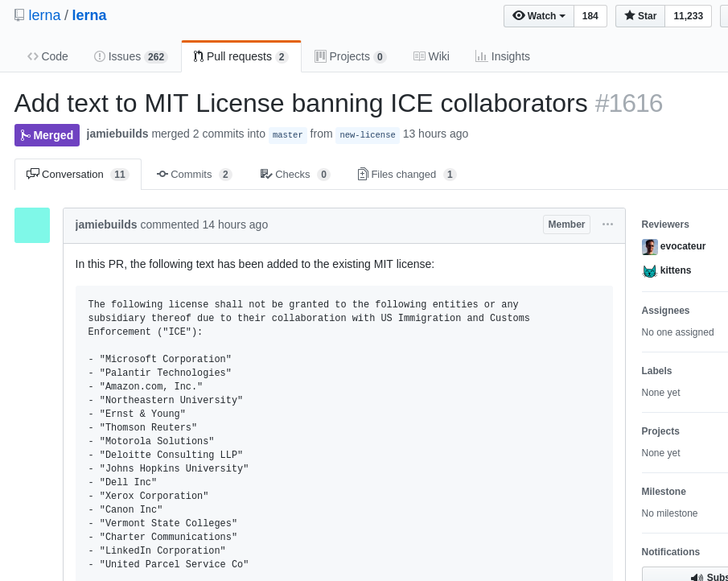
Task: Star the lerna repository
Action: (640, 16)
